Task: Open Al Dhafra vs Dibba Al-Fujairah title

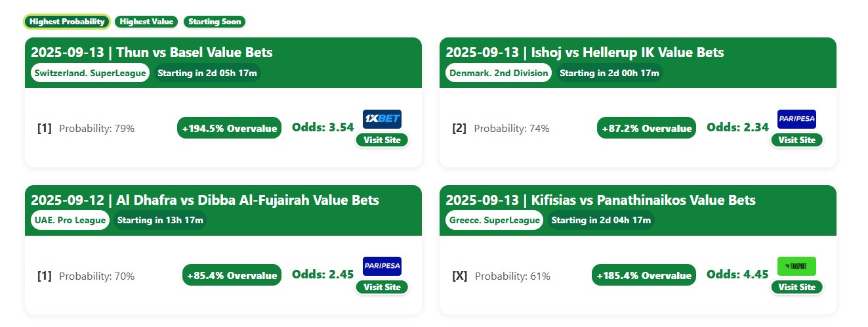Action: point(205,200)
